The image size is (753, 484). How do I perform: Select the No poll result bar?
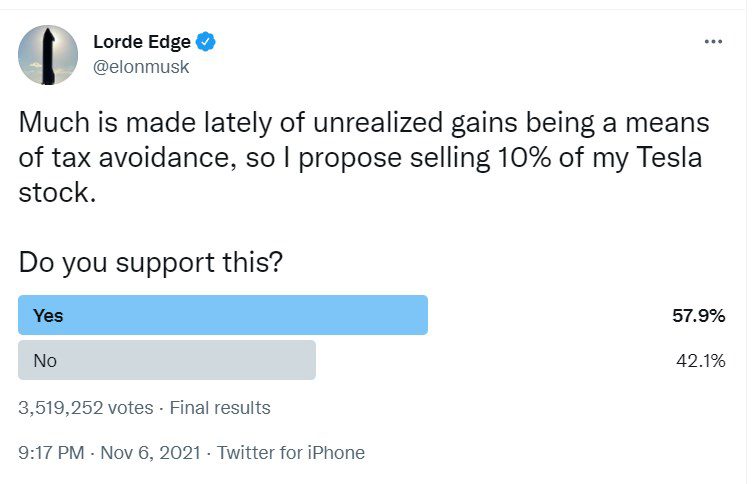pos(167,360)
